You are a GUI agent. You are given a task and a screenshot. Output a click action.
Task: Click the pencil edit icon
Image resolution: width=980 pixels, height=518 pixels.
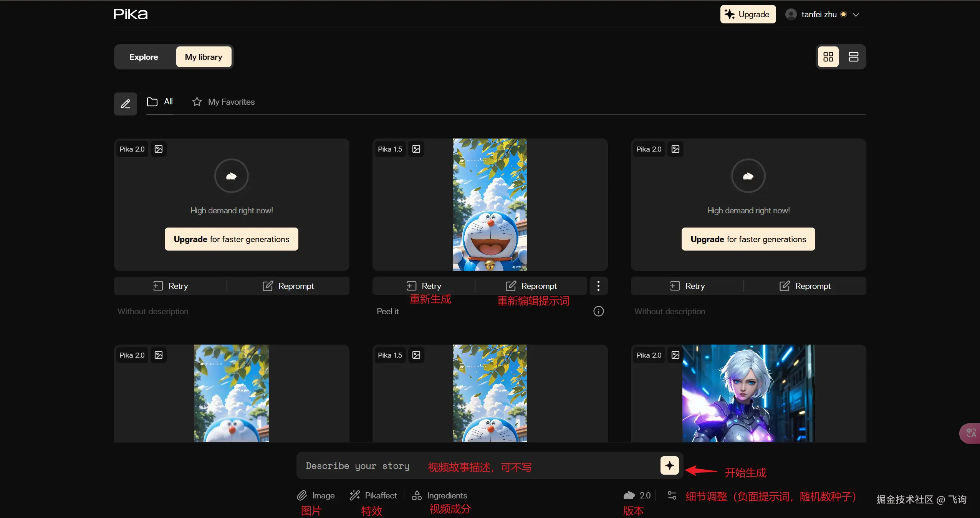[x=126, y=104]
